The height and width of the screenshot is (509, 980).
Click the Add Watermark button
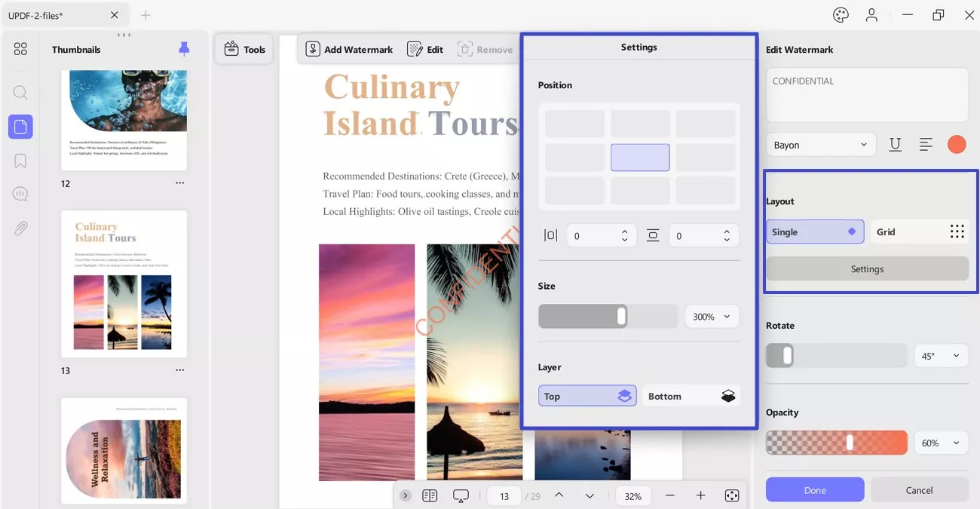[x=349, y=49]
